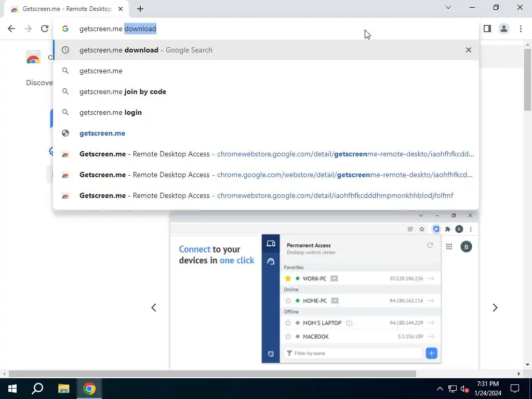Remove the 'getscreen.me download' suggestion with X

click(x=469, y=50)
